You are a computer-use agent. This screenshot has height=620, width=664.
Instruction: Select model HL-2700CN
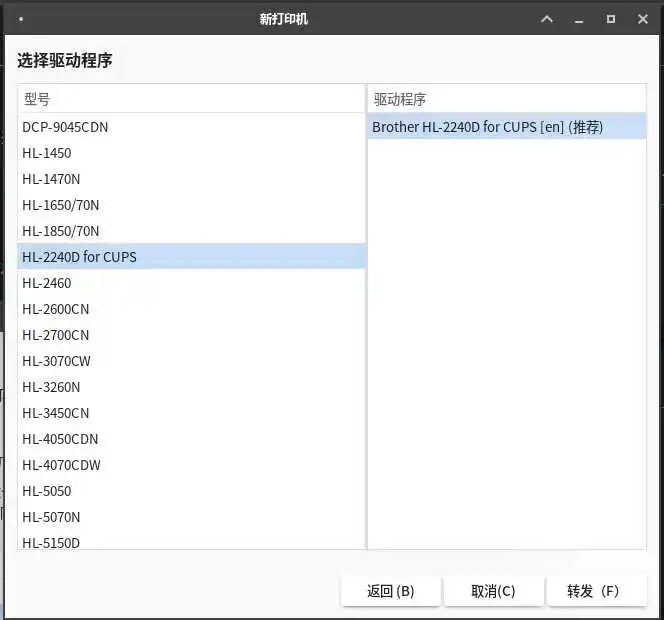[x=191, y=335]
